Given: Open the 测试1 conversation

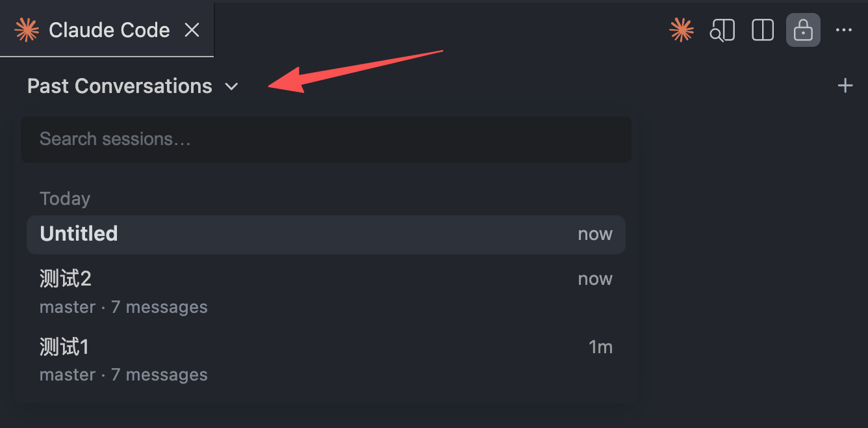Looking at the screenshot, I should tap(64, 347).
